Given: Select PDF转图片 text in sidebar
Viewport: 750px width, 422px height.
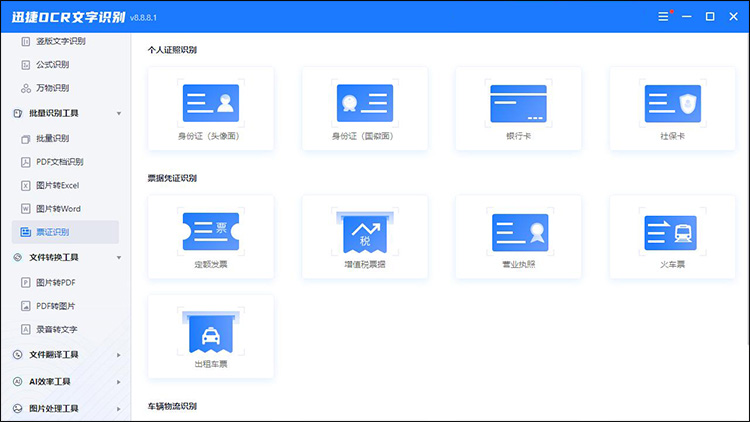Looking at the screenshot, I should 56,306.
